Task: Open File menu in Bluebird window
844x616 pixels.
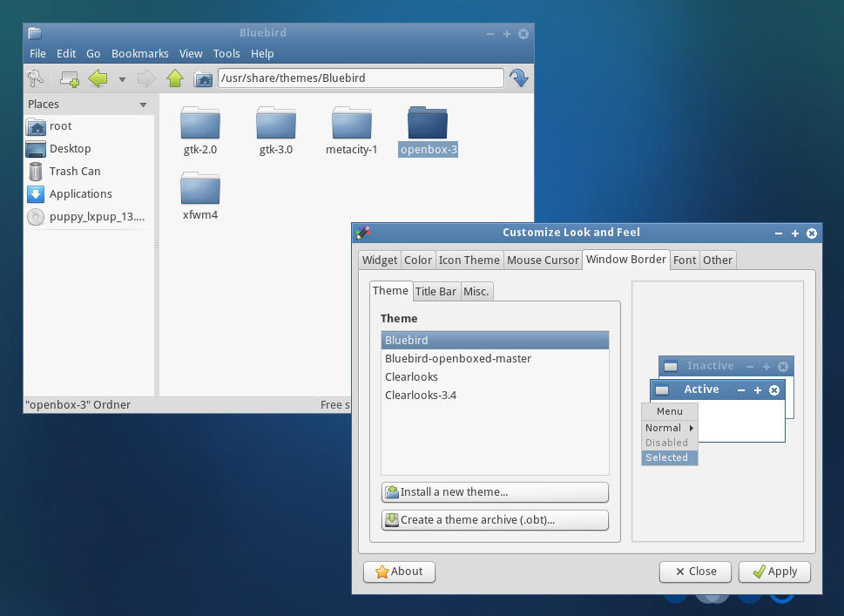Action: 37,54
